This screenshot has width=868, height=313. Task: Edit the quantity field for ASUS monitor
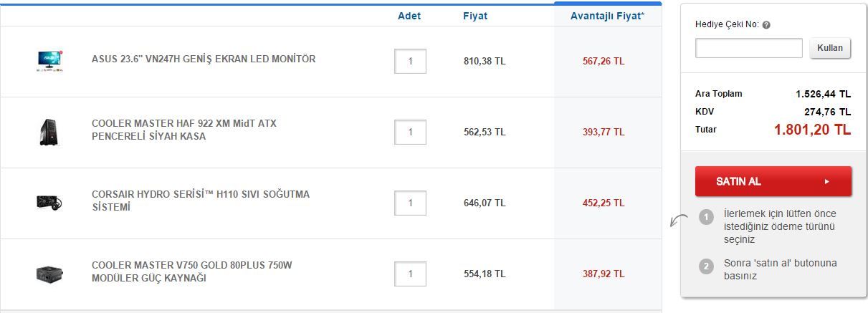pos(410,62)
